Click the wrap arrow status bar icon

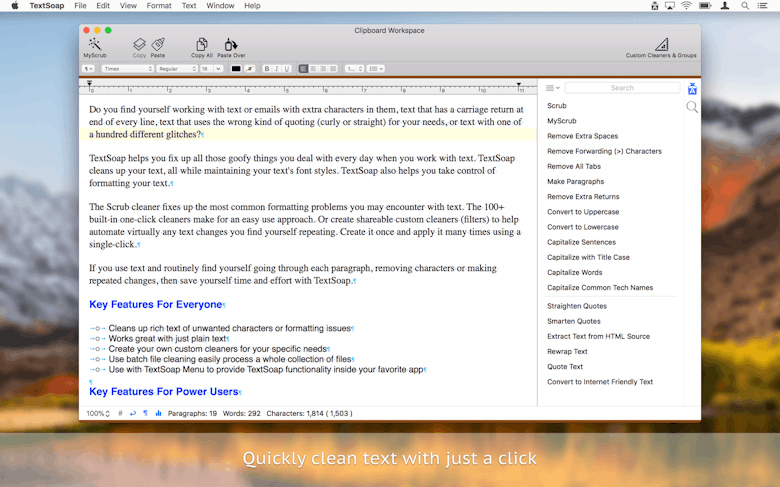click(x=133, y=413)
